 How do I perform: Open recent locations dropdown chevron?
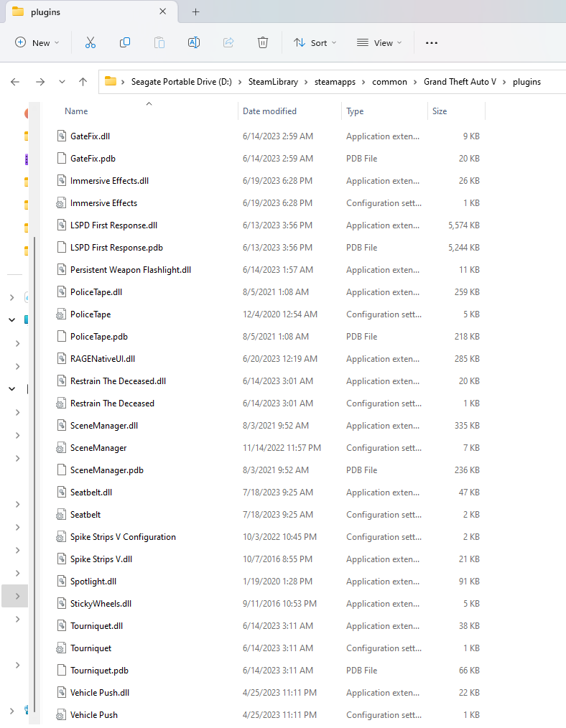(62, 82)
